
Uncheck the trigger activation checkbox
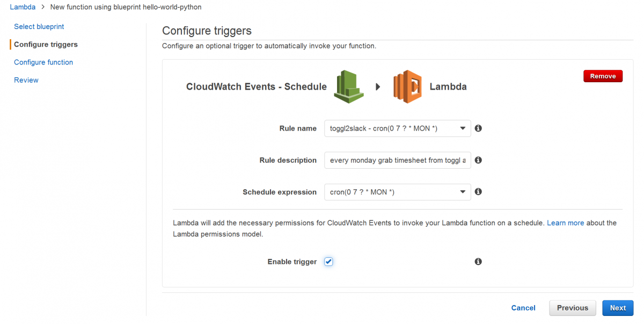point(328,262)
